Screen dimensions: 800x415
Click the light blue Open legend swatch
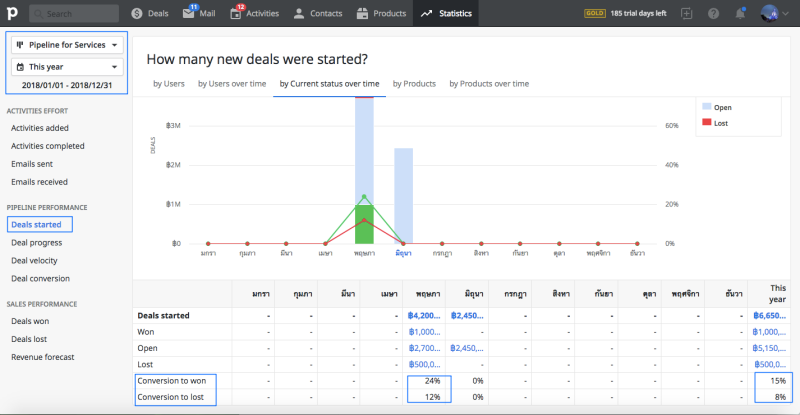click(x=707, y=107)
